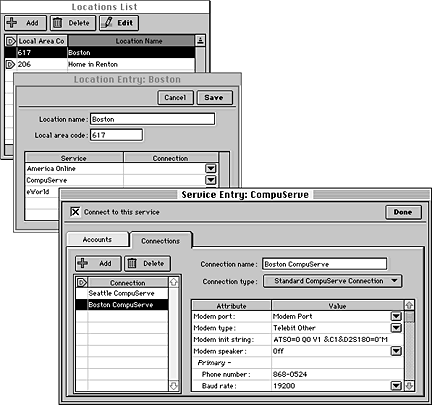
Task: Click the plus icon in Locations List Add button
Action: (x=12, y=23)
